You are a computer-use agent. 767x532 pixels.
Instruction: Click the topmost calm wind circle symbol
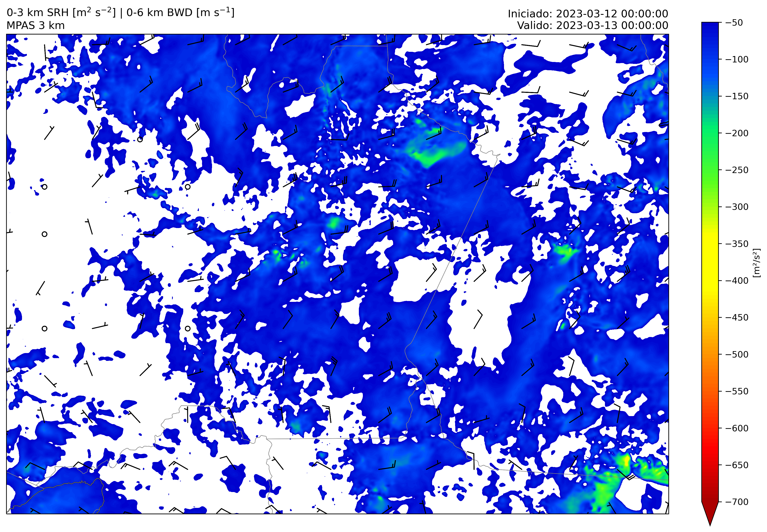point(140,139)
